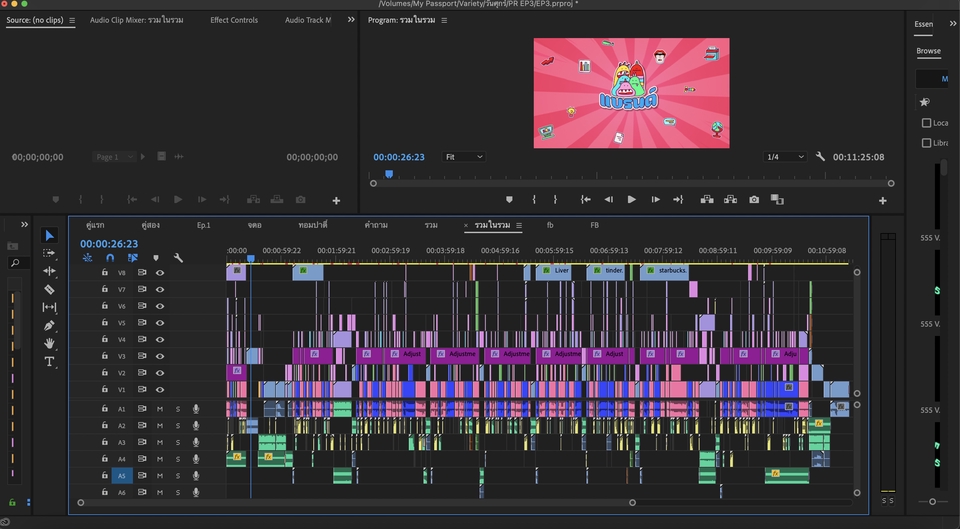
Task: Expand Essential panel overflow chevron
Action: pyautogui.click(x=953, y=24)
